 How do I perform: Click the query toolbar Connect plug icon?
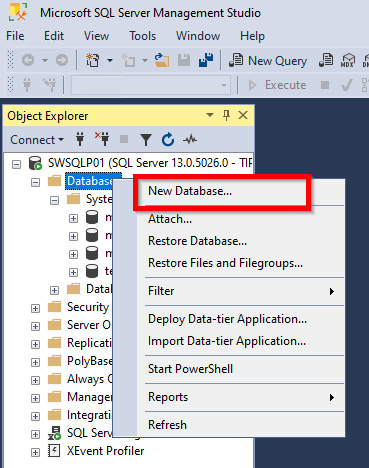27,85
